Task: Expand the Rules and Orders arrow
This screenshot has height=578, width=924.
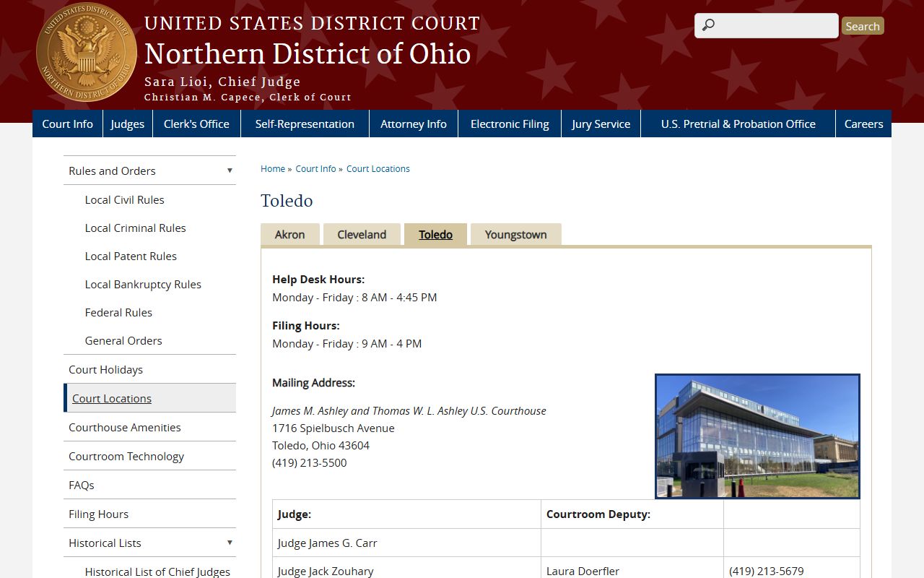Action: coord(230,171)
